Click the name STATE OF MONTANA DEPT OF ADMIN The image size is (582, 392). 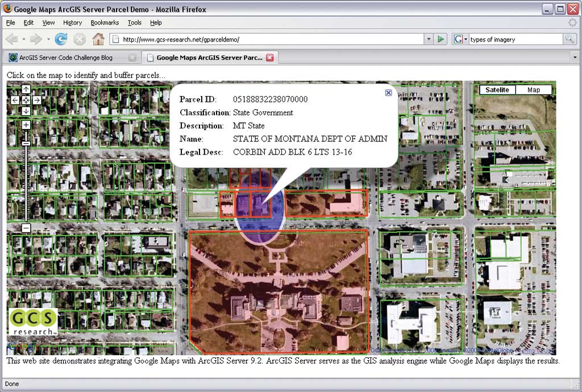(x=310, y=139)
